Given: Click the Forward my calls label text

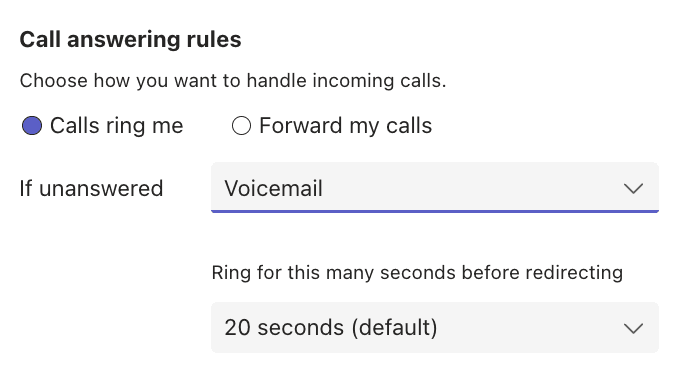Looking at the screenshot, I should pyautogui.click(x=346, y=126).
